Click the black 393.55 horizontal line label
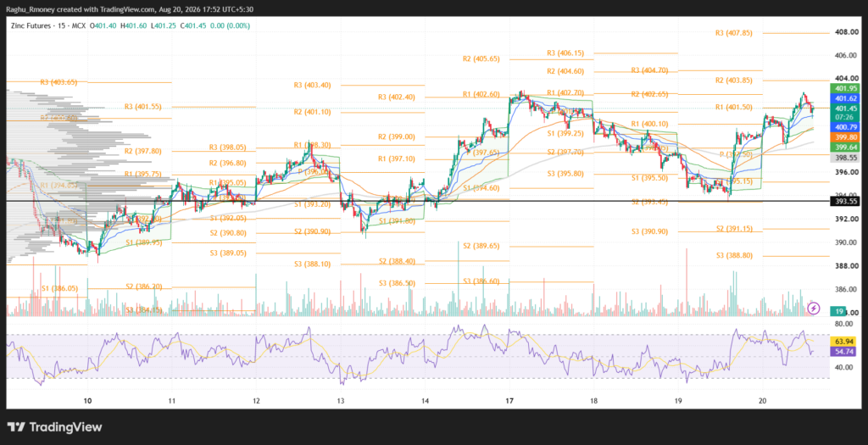Screen dimensions: 868x445 click(x=846, y=202)
